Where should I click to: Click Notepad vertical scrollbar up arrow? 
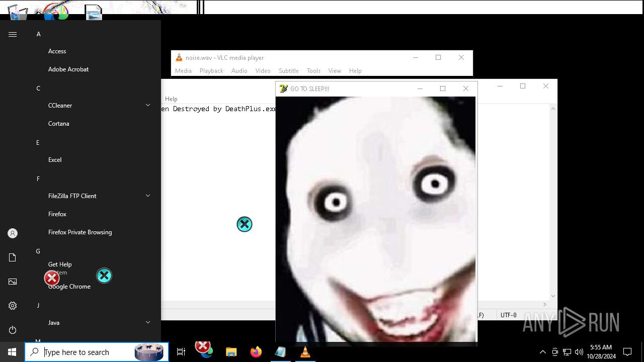pos(553,109)
